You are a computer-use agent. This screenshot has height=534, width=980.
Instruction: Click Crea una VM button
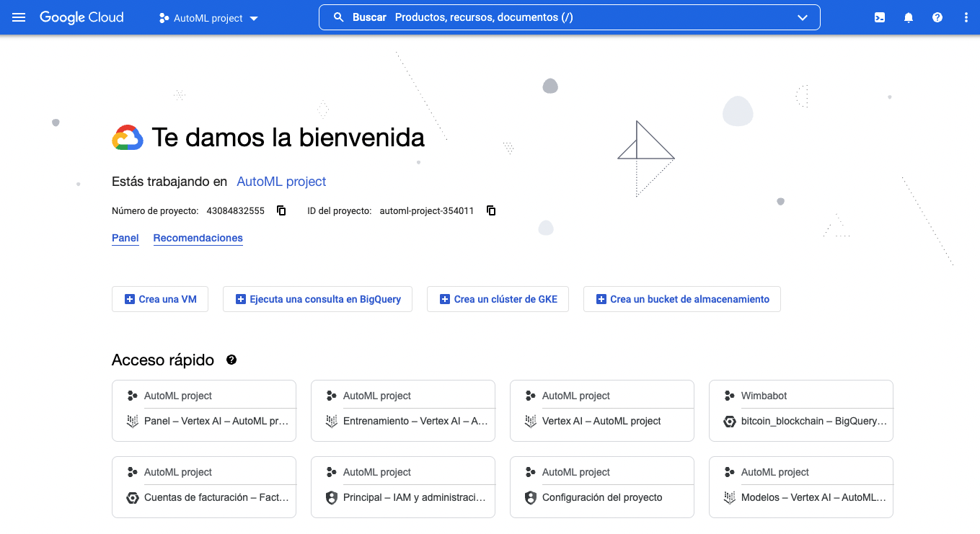(x=160, y=299)
